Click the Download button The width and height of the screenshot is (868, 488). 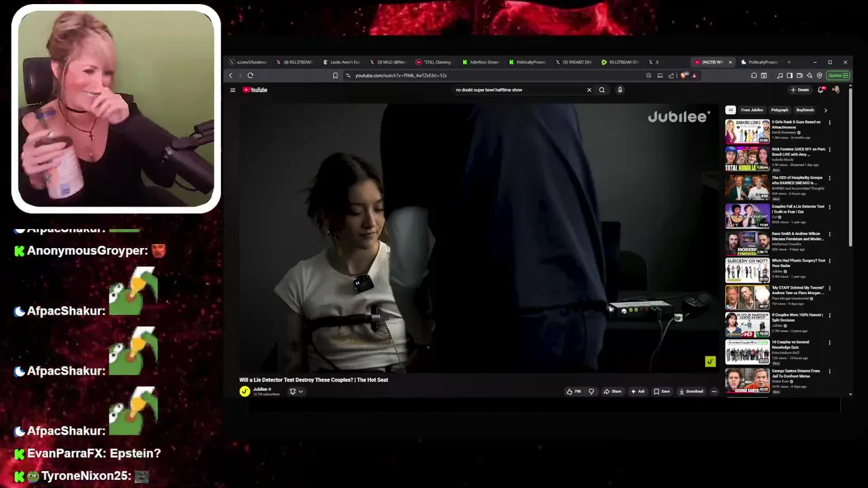click(x=691, y=391)
